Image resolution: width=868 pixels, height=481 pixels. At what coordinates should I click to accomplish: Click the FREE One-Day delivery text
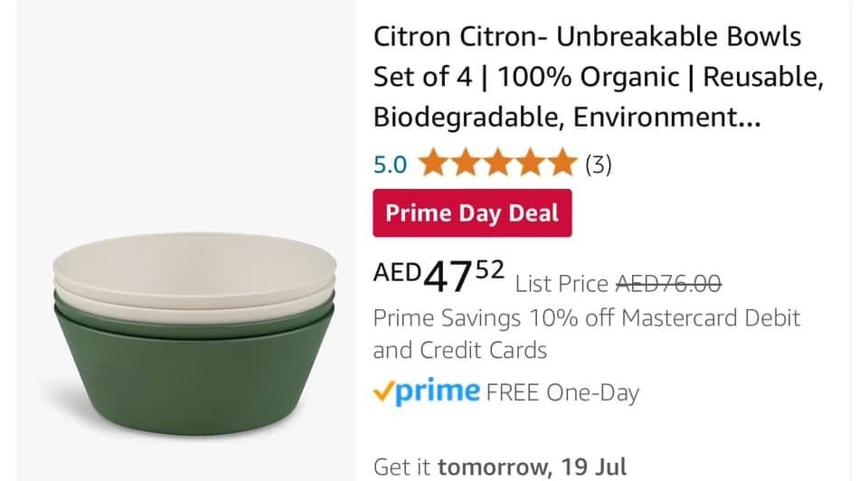(x=562, y=393)
